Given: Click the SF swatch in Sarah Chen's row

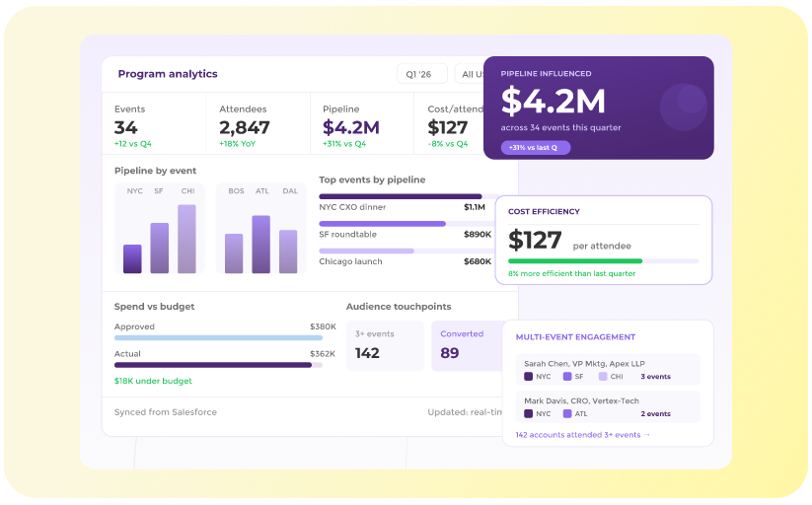Looking at the screenshot, I should point(567,377).
